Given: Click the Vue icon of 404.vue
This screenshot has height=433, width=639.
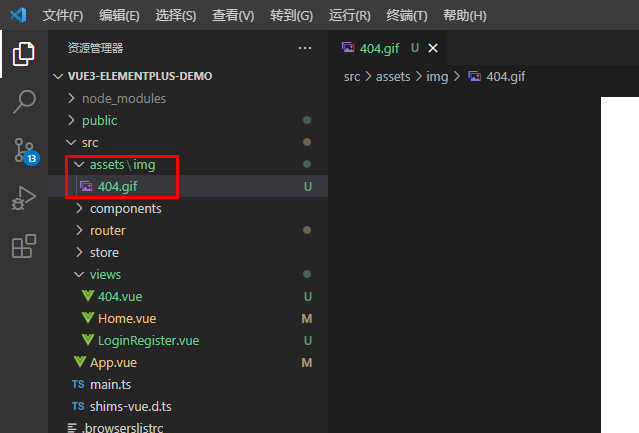Looking at the screenshot, I should [x=88, y=296].
